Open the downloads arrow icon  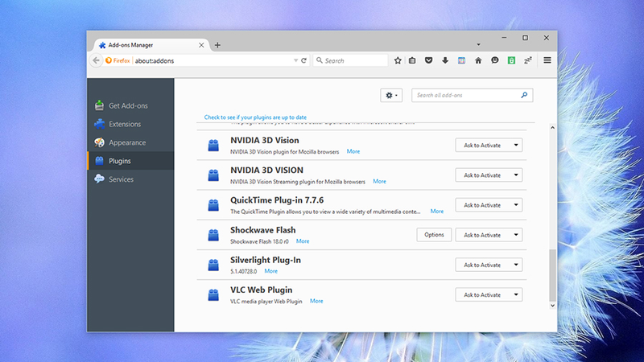(445, 60)
